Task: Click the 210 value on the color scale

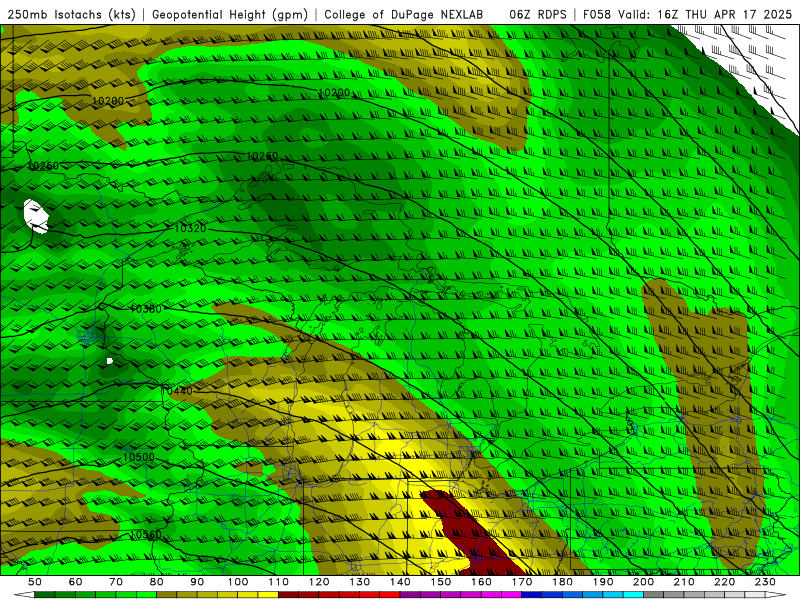Action: (684, 582)
